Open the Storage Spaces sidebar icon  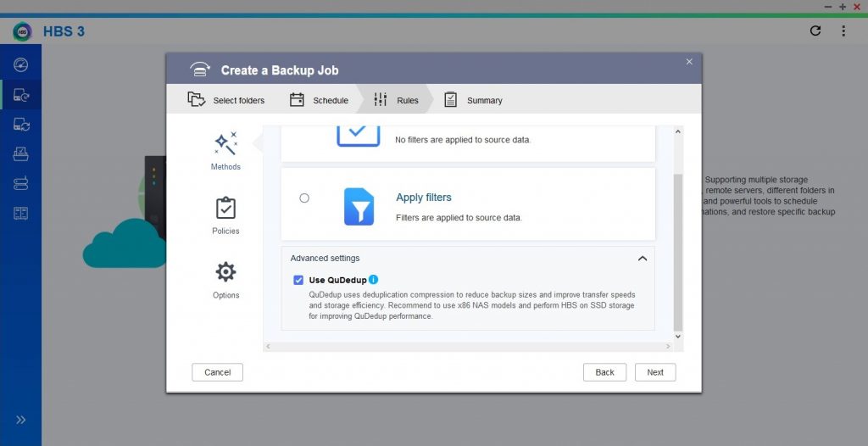click(21, 183)
